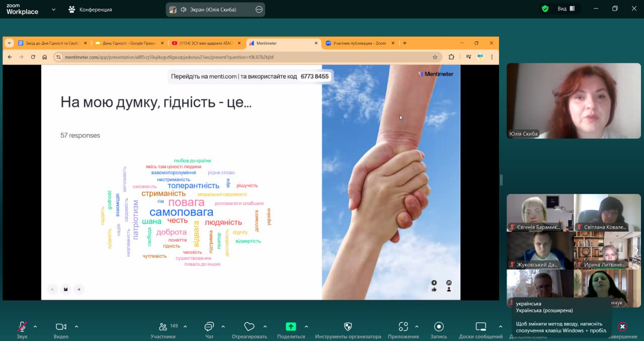Close the Mentimeter browser tab
This screenshot has height=341, width=644.
tap(315, 43)
